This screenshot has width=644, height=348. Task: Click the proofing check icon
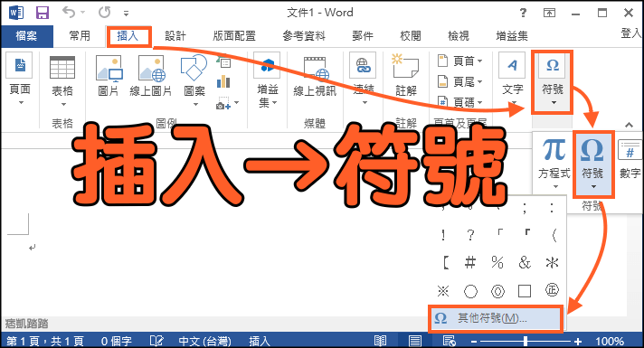tap(156, 341)
